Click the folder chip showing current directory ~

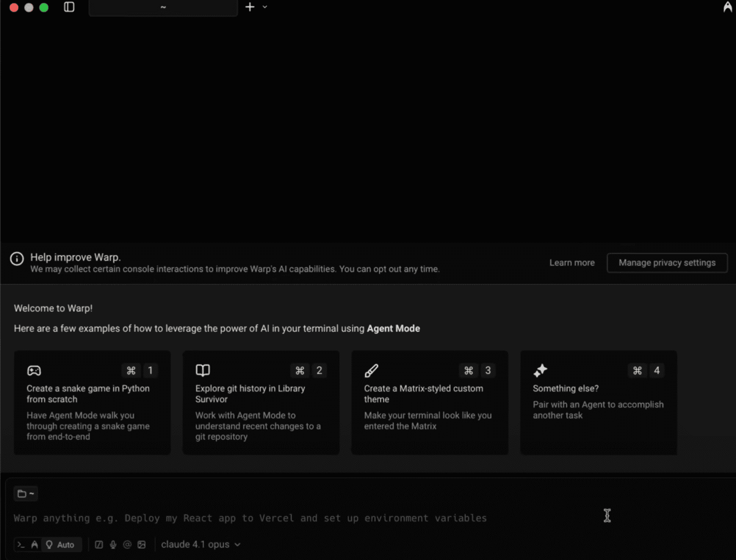pos(26,494)
